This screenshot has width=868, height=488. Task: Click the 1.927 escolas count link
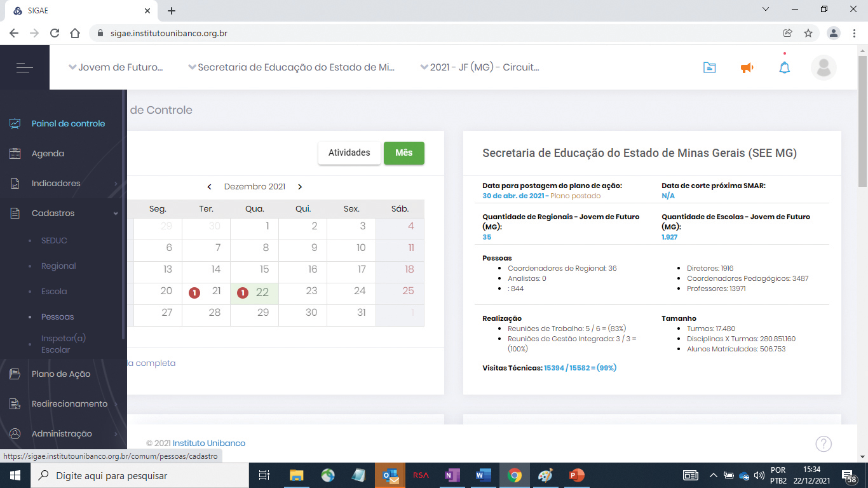[x=670, y=237]
